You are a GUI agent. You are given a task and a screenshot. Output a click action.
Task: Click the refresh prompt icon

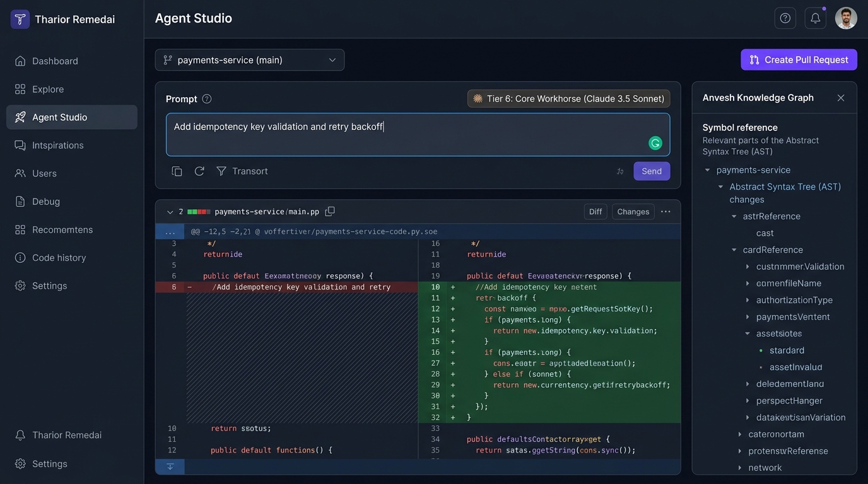click(199, 171)
